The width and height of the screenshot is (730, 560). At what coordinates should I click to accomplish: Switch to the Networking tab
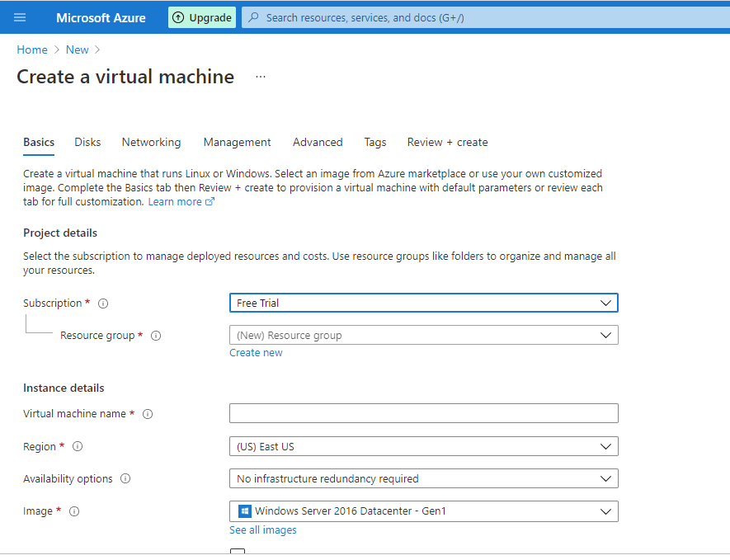[151, 142]
